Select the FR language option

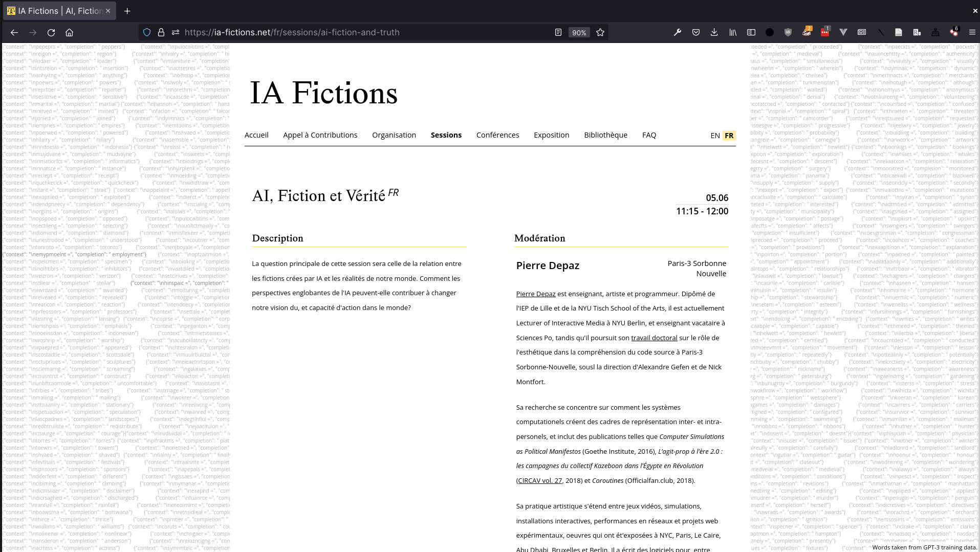click(x=729, y=136)
